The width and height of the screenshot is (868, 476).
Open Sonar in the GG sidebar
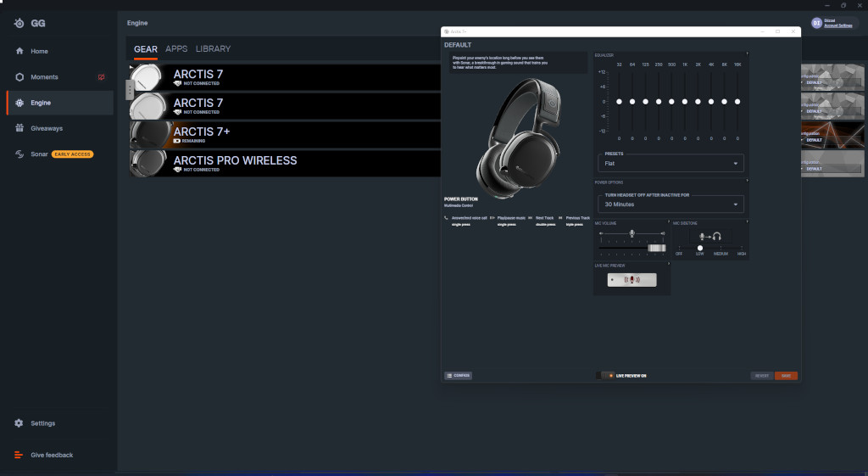coord(60,154)
